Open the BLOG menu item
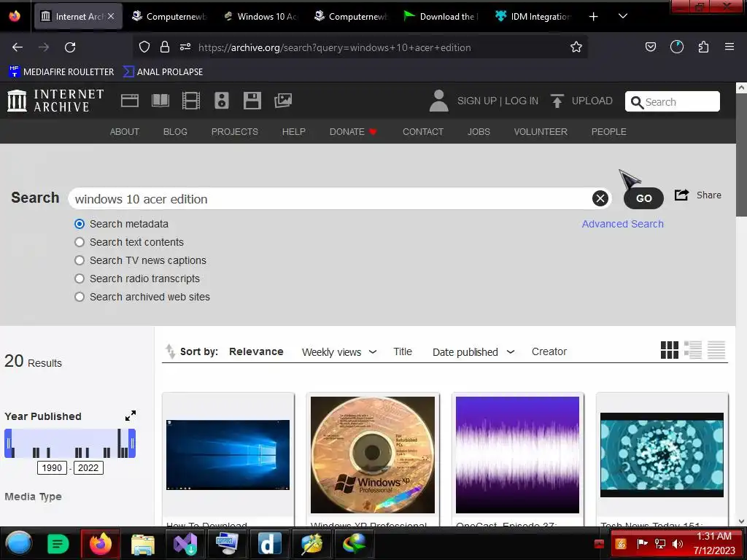Image resolution: width=747 pixels, height=560 pixels. (175, 131)
